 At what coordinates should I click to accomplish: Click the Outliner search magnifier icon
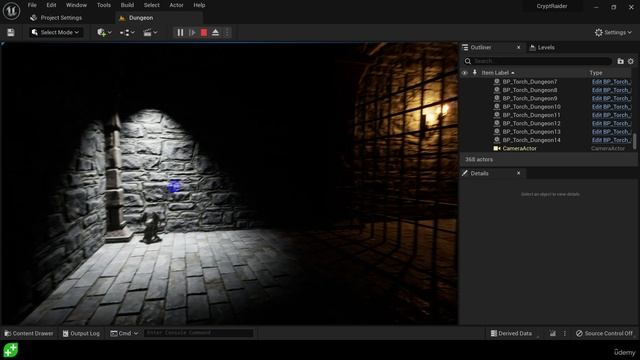pos(468,61)
